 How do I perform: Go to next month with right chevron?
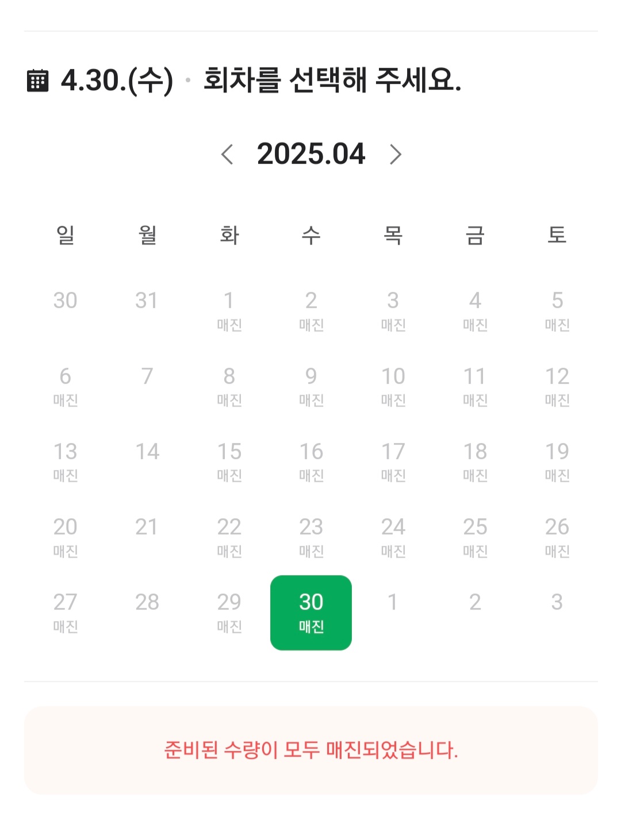pyautogui.click(x=395, y=154)
